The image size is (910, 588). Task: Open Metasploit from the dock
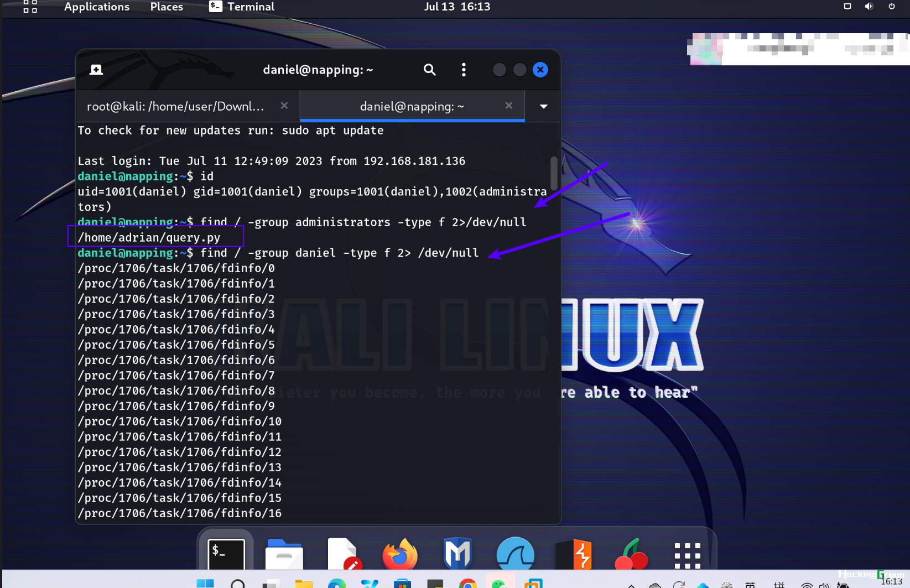pos(457,554)
